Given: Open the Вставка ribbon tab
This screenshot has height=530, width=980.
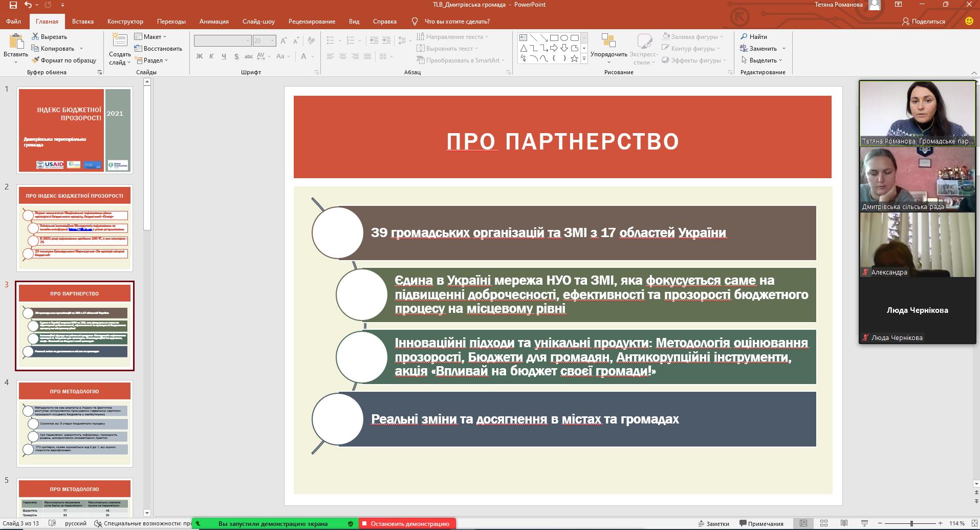Looking at the screenshot, I should tap(82, 22).
